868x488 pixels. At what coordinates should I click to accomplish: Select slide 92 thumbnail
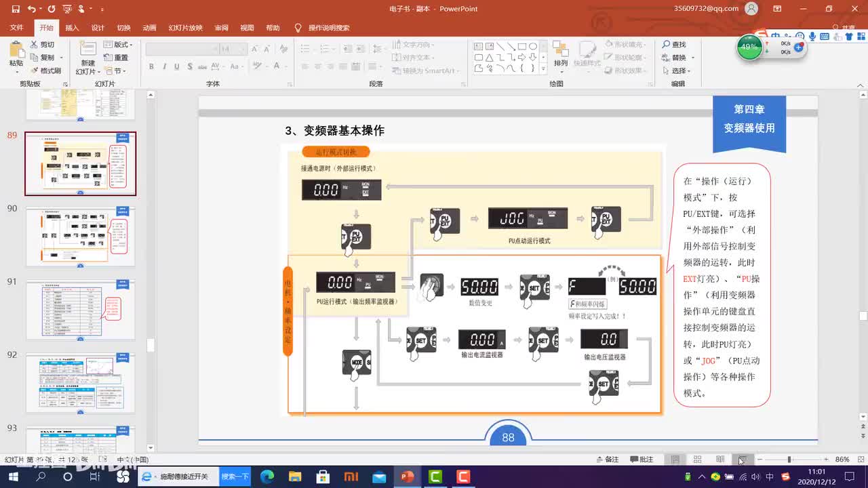[80, 383]
